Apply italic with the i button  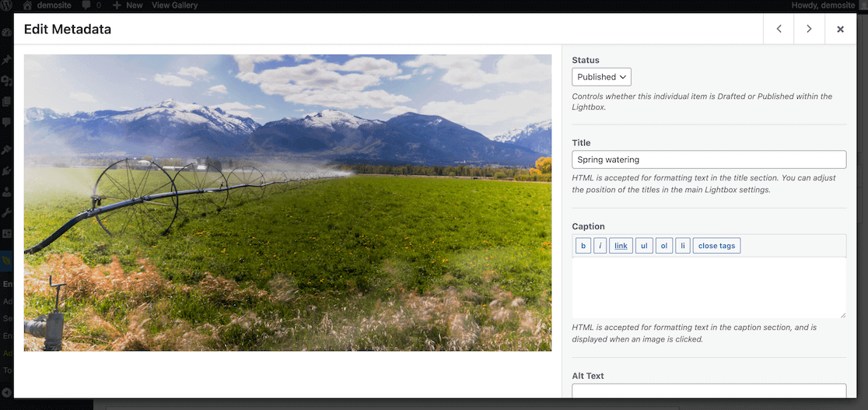[600, 246]
